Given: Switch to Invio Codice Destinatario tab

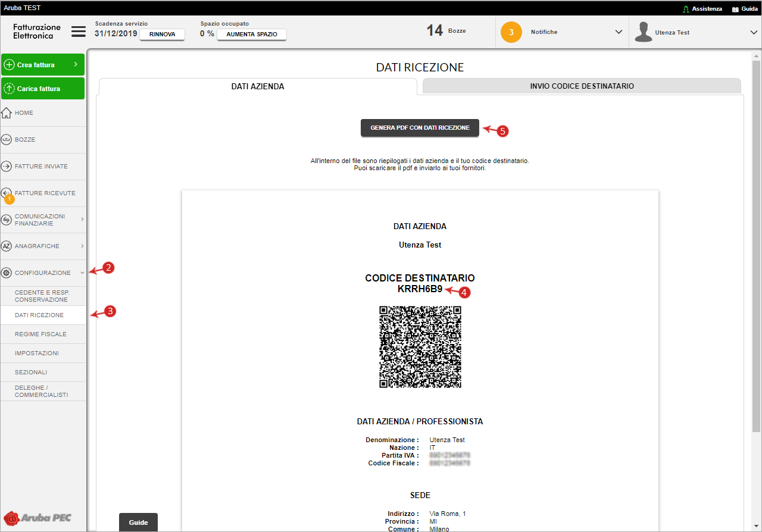Looking at the screenshot, I should tap(582, 86).
